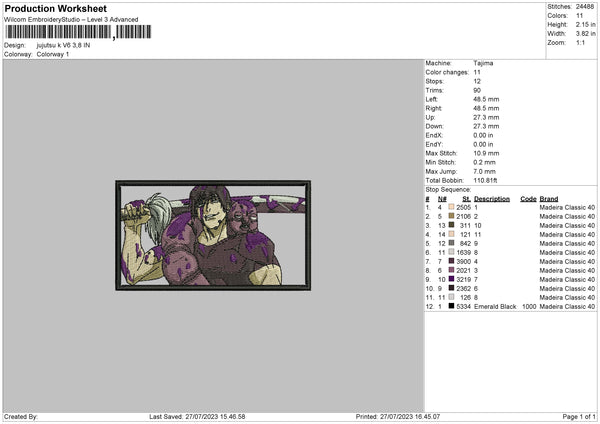Click the 'Left:' extent label
Screen dimensions: 600x424
tap(432, 99)
